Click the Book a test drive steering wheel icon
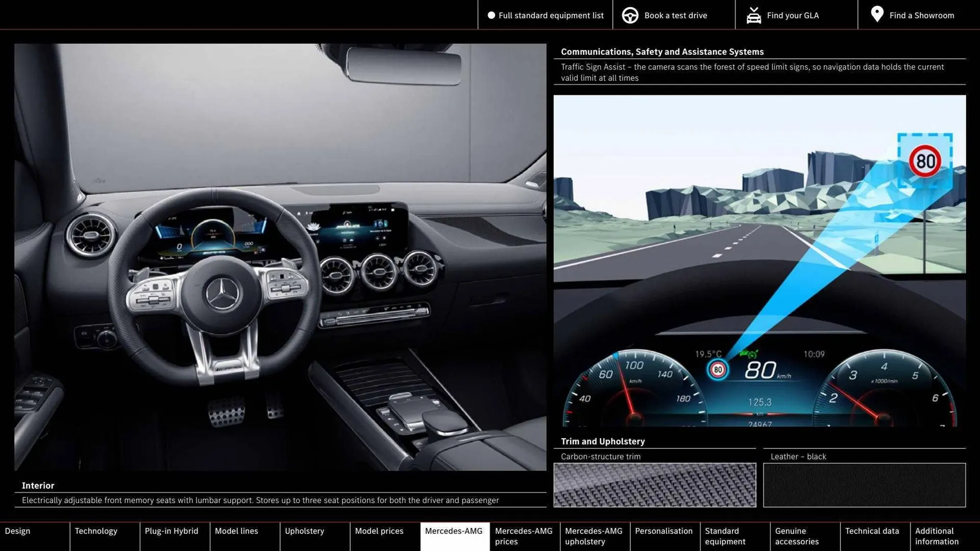The width and height of the screenshot is (980, 551). (630, 15)
